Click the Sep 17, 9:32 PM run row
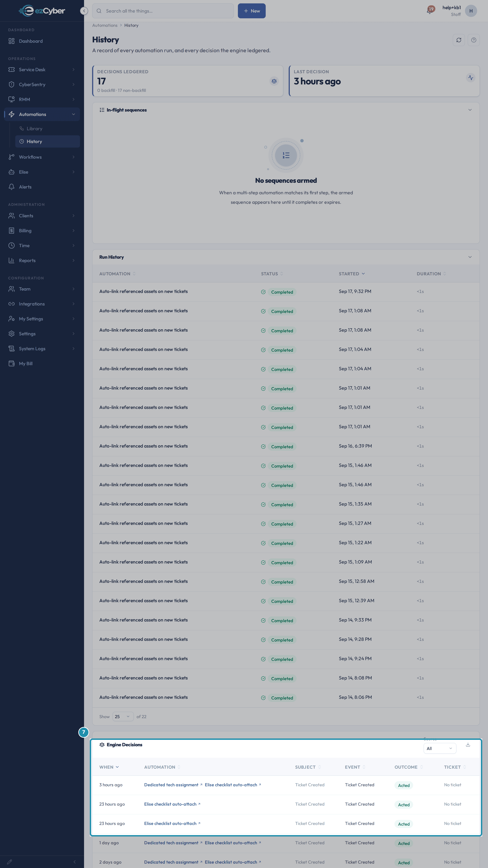This screenshot has height=868, width=488. (x=286, y=292)
